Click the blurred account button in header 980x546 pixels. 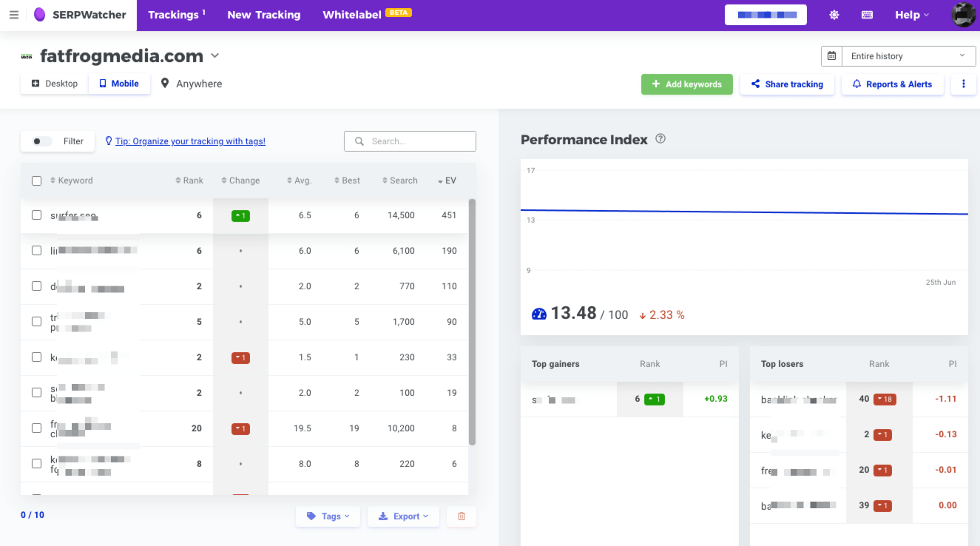(x=766, y=15)
